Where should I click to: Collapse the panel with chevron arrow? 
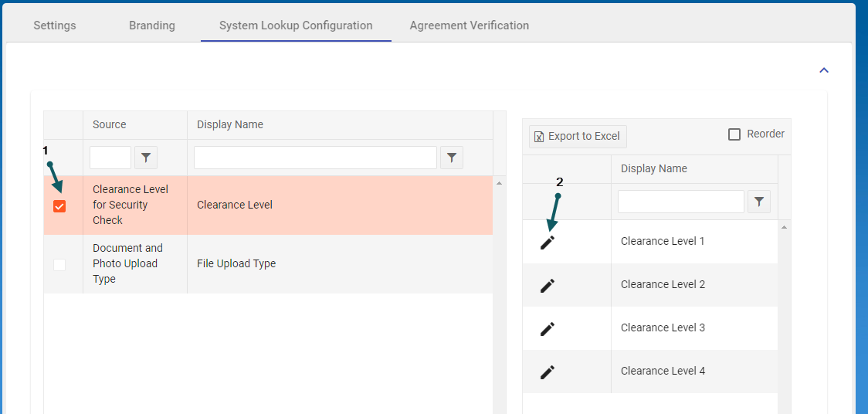823,70
